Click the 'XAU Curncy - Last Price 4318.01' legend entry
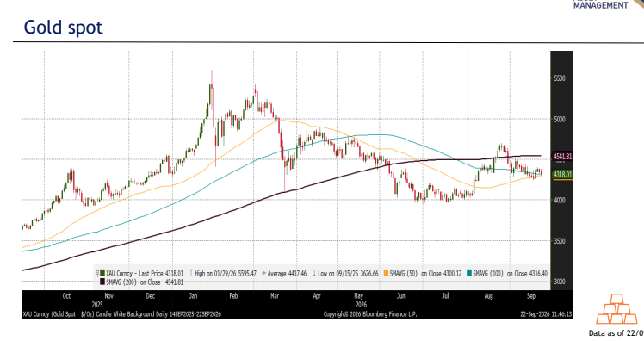 click(145, 273)
